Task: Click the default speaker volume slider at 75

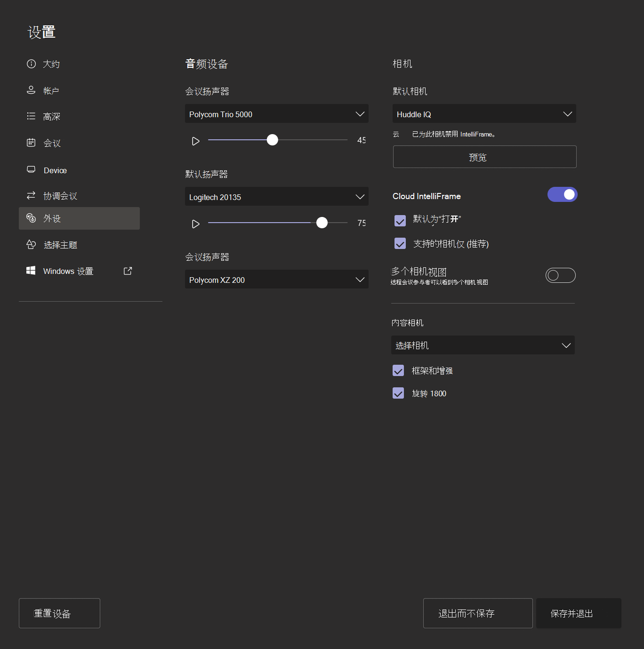Action: tap(278, 223)
